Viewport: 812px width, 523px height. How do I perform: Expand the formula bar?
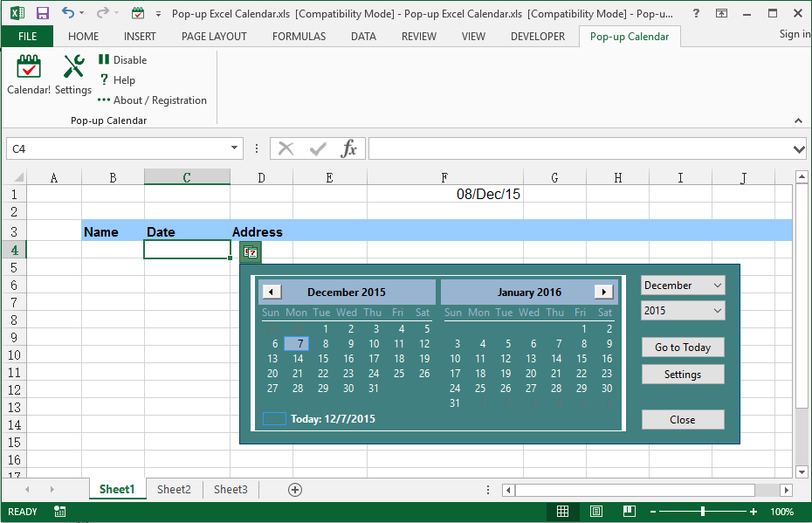[799, 149]
